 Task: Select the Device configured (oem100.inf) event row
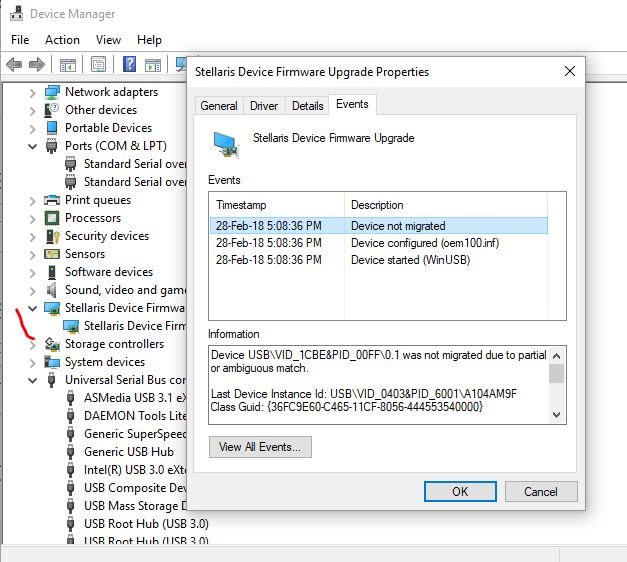coord(378,243)
